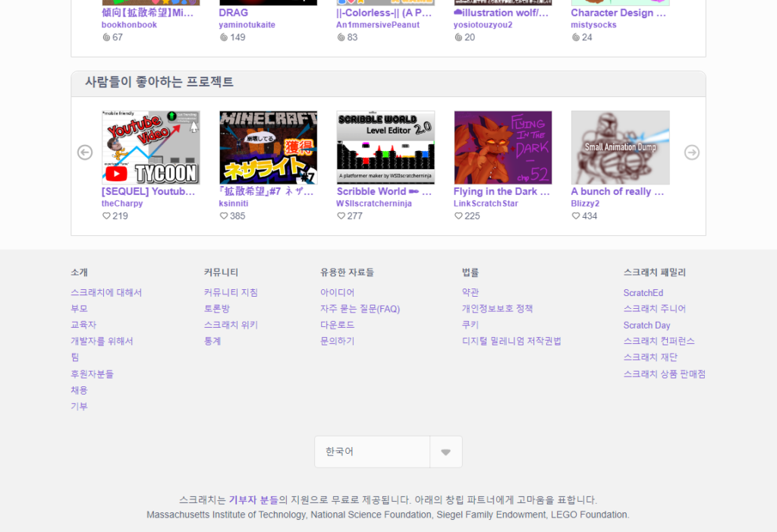Click the Scratch Day footer link
The image size is (777, 532).
[646, 326]
